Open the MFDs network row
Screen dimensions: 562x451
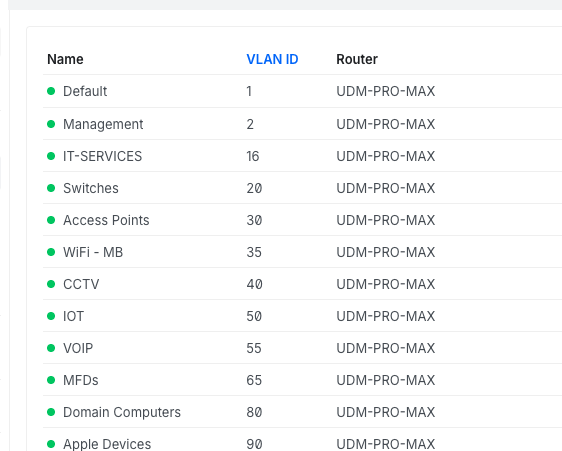[303, 380]
